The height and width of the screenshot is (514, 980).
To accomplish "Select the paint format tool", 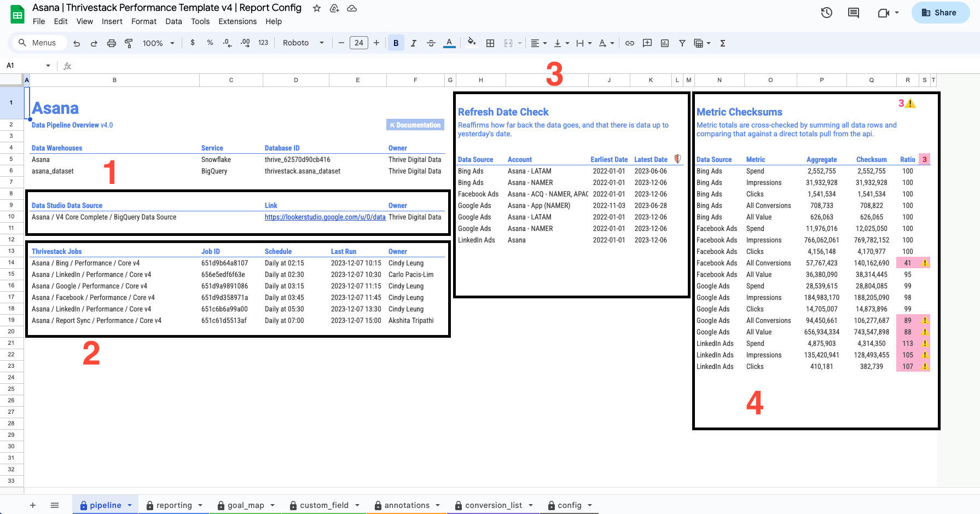I will [129, 43].
